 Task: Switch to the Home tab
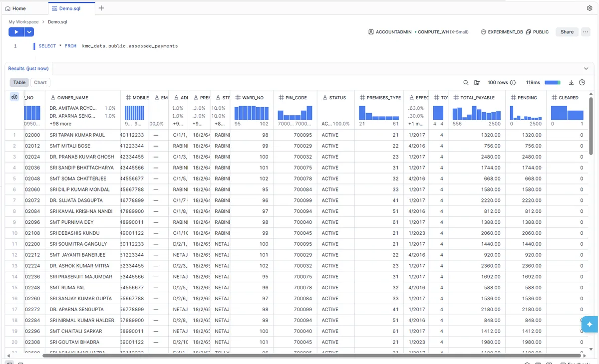coord(16,8)
